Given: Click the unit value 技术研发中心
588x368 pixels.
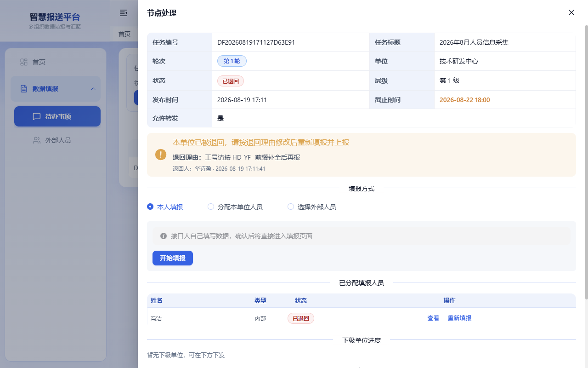Looking at the screenshot, I should [x=459, y=61].
